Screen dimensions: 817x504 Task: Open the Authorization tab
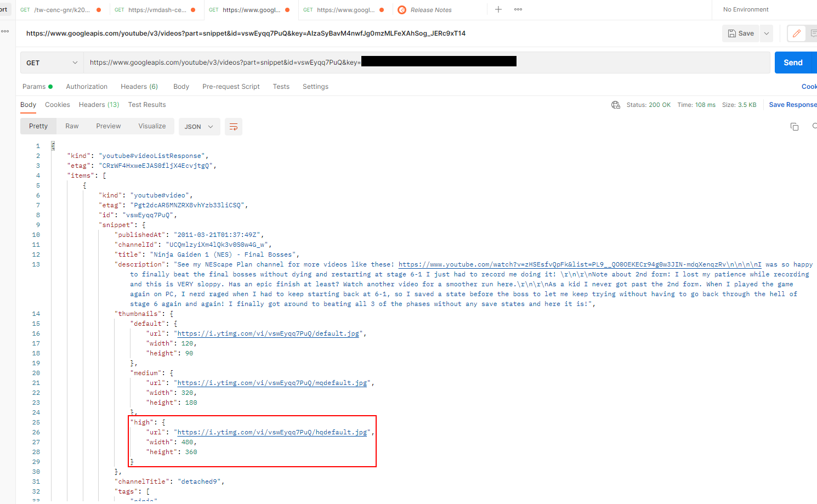[x=87, y=87]
